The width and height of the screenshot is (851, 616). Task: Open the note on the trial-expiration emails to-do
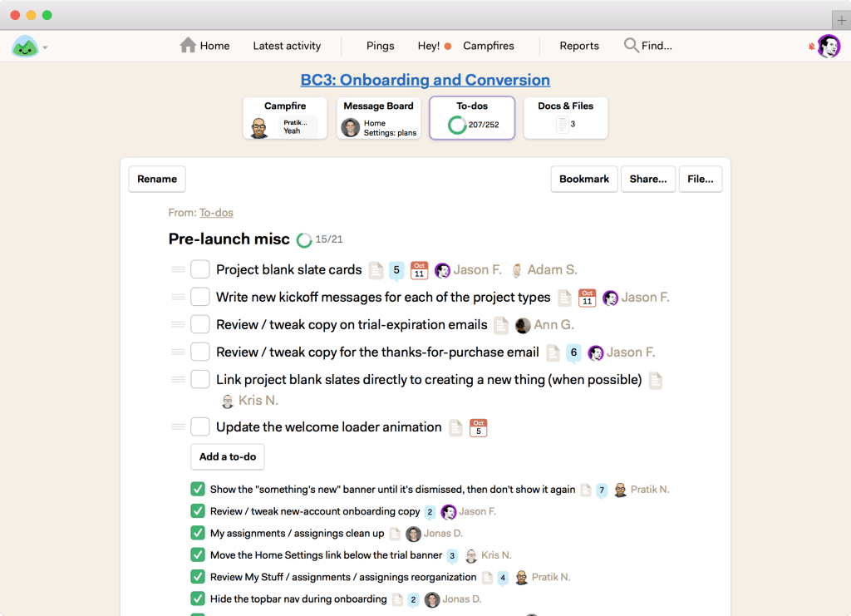click(x=500, y=324)
